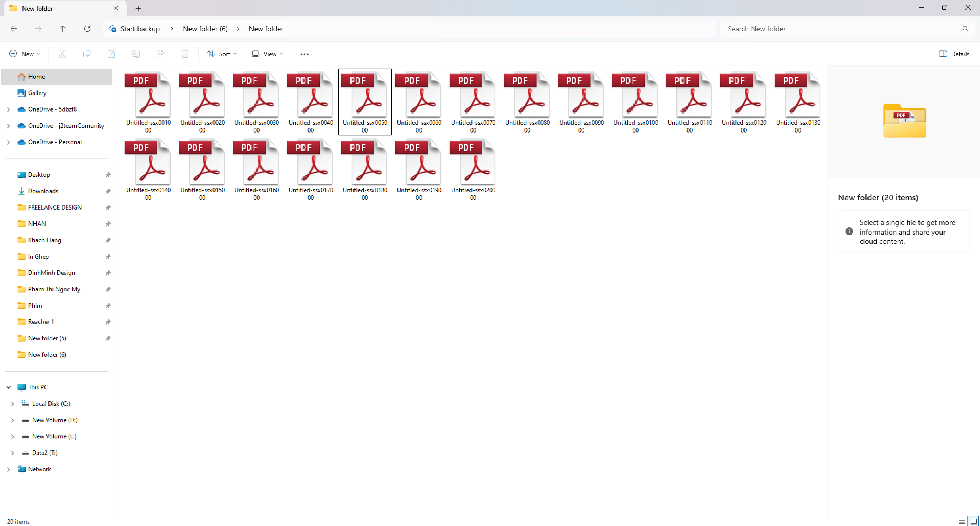Image resolution: width=980 pixels, height=526 pixels.
Task: Select file Untitled-ssx020000 PDF
Action: click(x=473, y=169)
